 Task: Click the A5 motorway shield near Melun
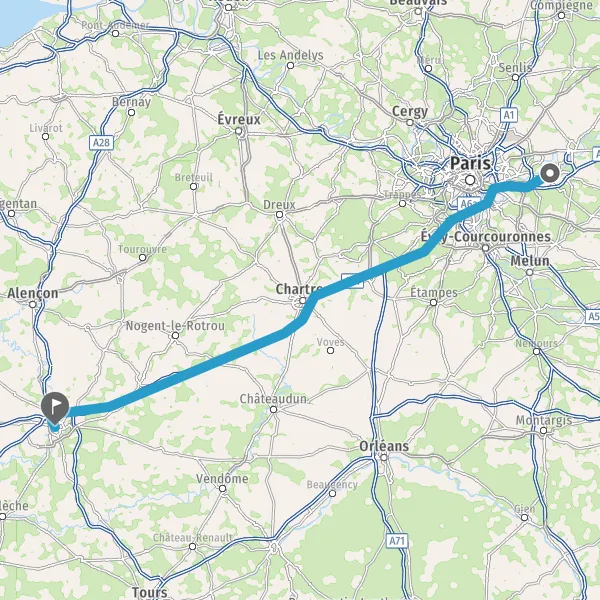pos(593,316)
